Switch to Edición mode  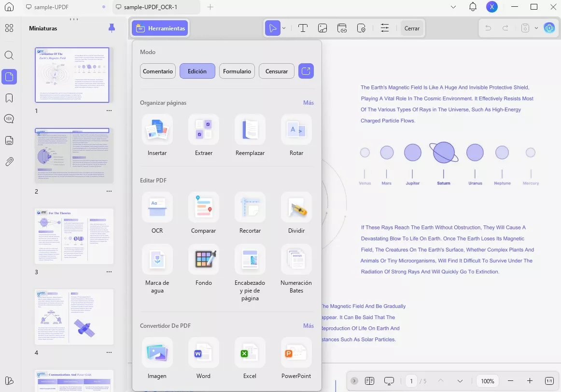197,71
